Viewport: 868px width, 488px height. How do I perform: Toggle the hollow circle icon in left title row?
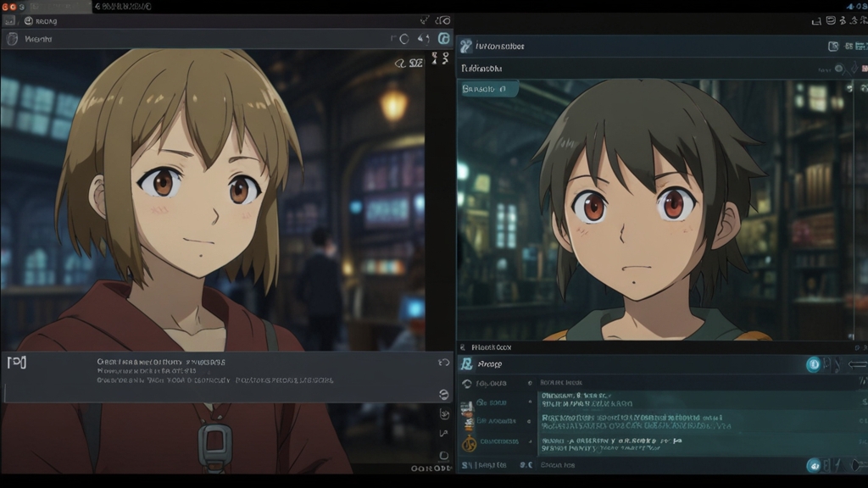(404, 39)
